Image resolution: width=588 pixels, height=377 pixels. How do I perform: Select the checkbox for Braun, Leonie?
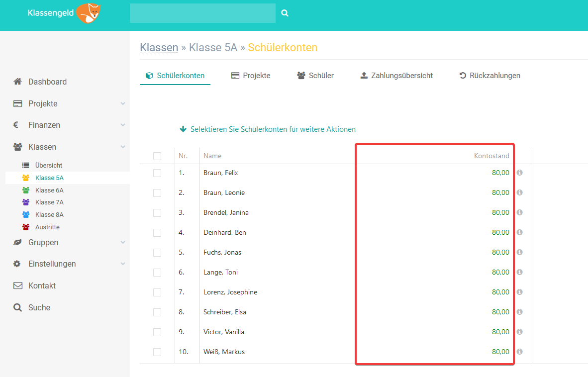click(157, 193)
